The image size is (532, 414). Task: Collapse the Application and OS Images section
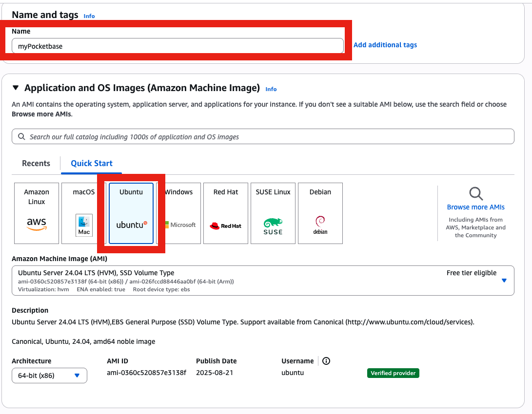point(16,88)
